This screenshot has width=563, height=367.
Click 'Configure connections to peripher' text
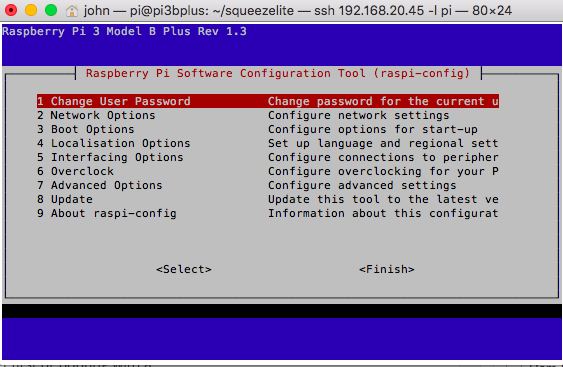pyautogui.click(x=383, y=157)
